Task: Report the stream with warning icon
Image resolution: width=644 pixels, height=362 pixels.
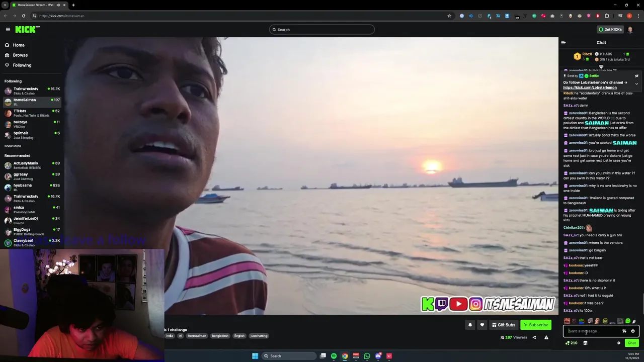Action: coord(546,337)
